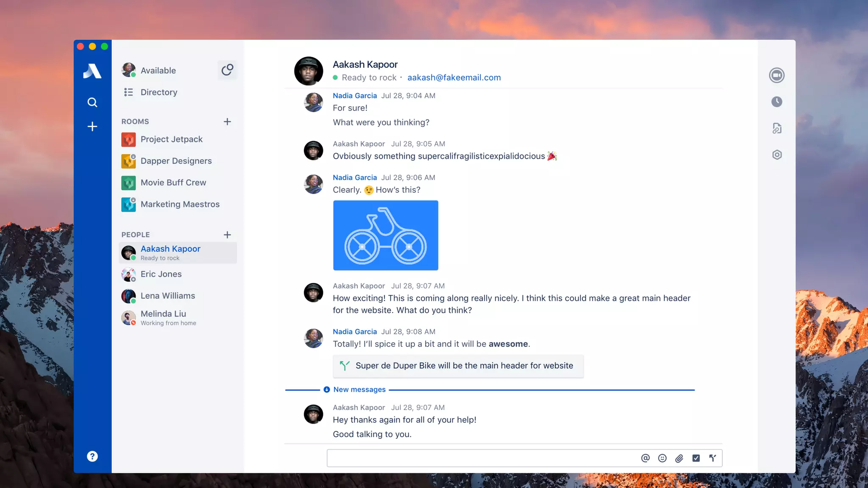Open the emoji picker
The image size is (868, 488).
[662, 458]
